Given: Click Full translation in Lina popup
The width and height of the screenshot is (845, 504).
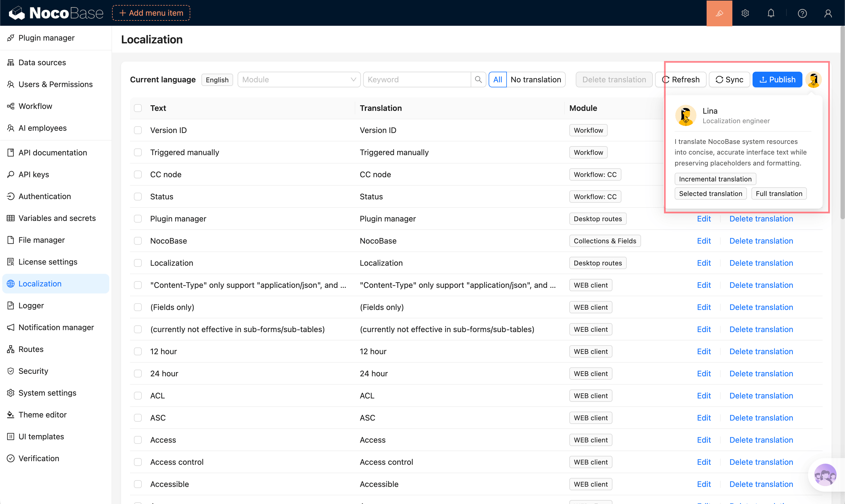Looking at the screenshot, I should 779,193.
